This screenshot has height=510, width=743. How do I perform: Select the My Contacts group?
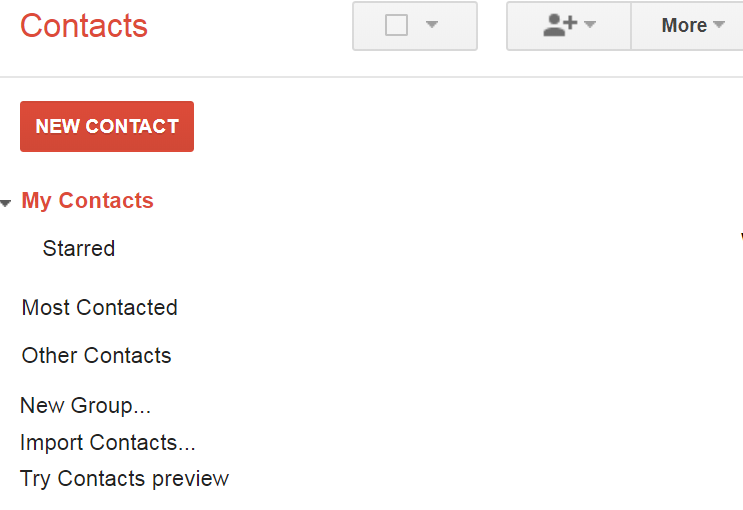[88, 201]
